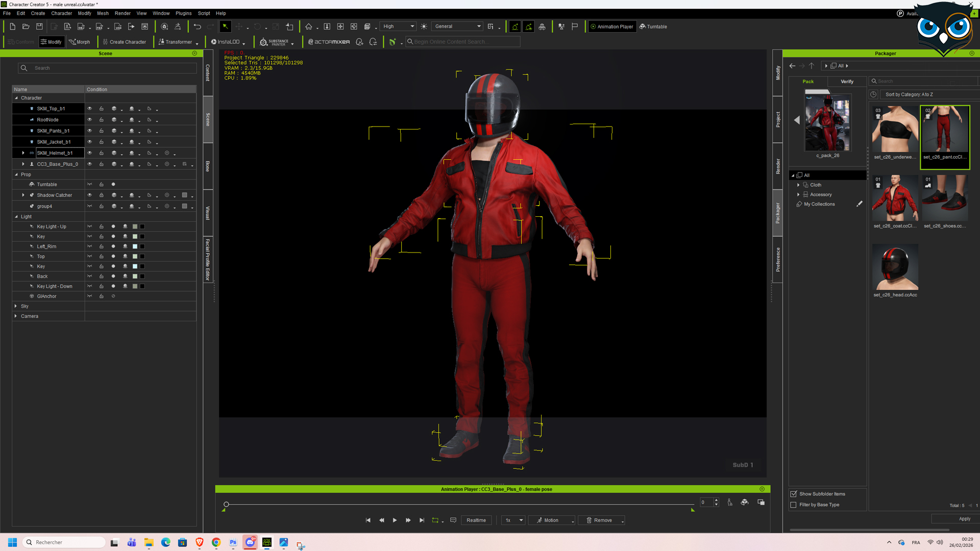The image size is (980, 551).
Task: Open the Bone side tab
Action: click(208, 166)
